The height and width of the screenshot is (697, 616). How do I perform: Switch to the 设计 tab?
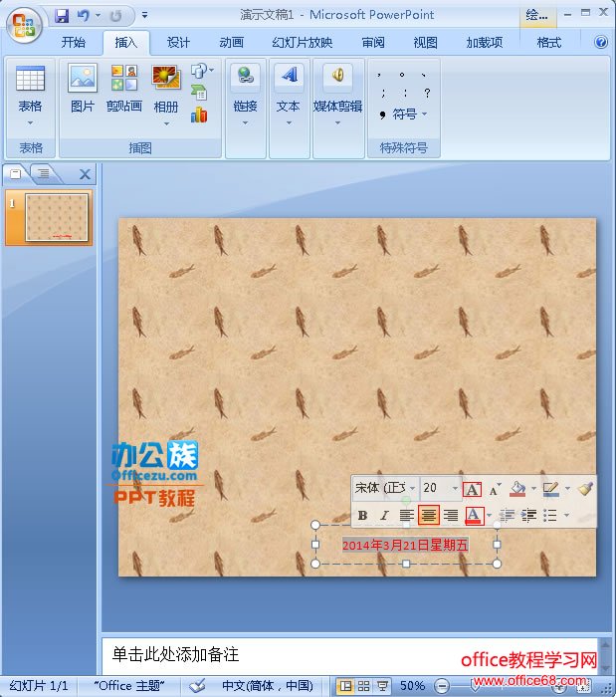[178, 42]
